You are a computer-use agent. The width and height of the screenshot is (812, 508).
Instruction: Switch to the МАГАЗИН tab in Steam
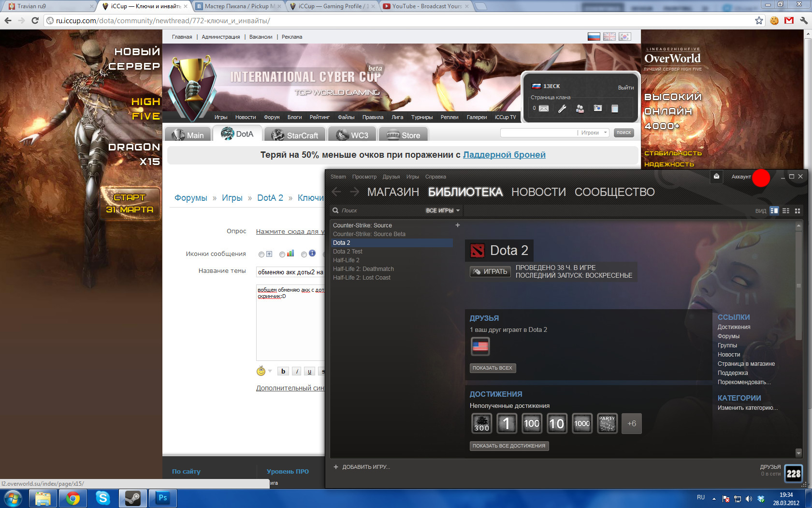click(393, 192)
